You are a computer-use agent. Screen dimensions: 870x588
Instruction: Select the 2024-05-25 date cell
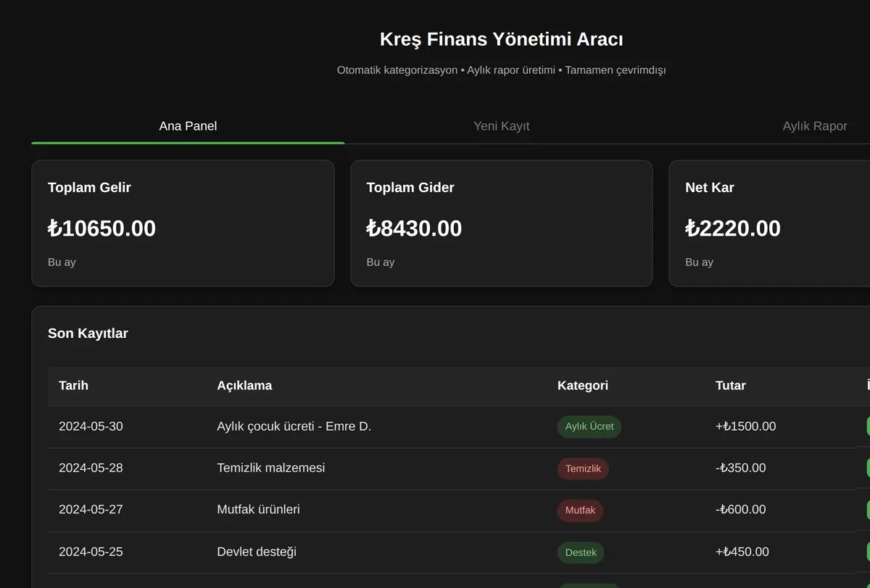point(91,552)
